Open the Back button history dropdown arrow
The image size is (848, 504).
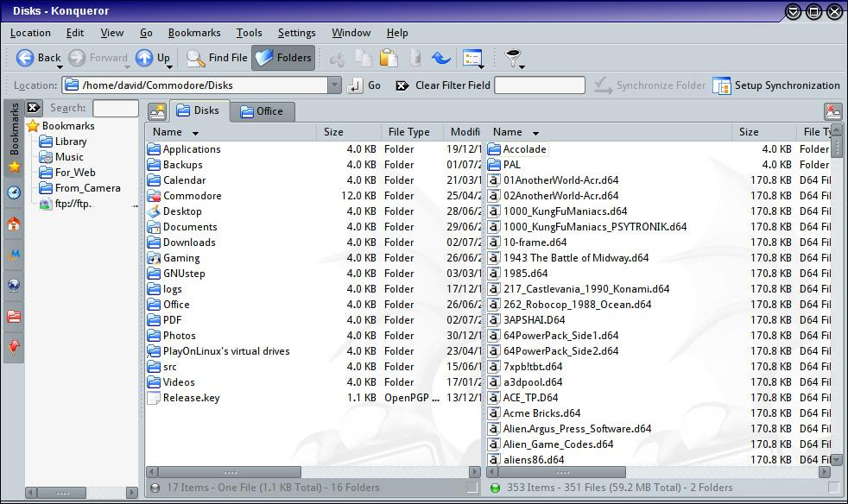coord(60,66)
